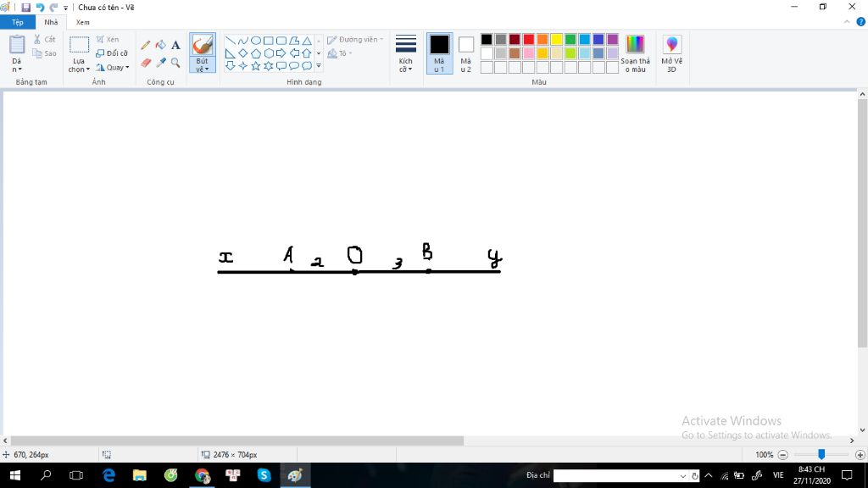Open Customize Quick Access Toolbar dropdown
This screenshot has width=868, height=488.
click(65, 8)
